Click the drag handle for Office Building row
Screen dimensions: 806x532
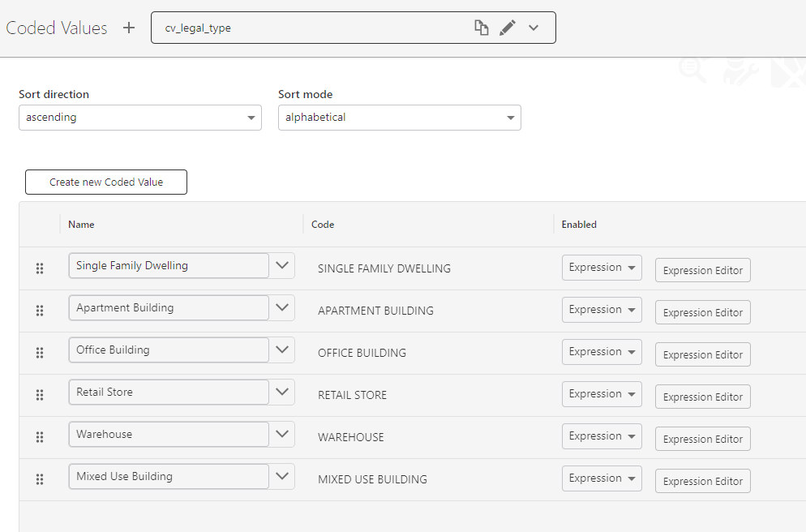pyautogui.click(x=40, y=353)
